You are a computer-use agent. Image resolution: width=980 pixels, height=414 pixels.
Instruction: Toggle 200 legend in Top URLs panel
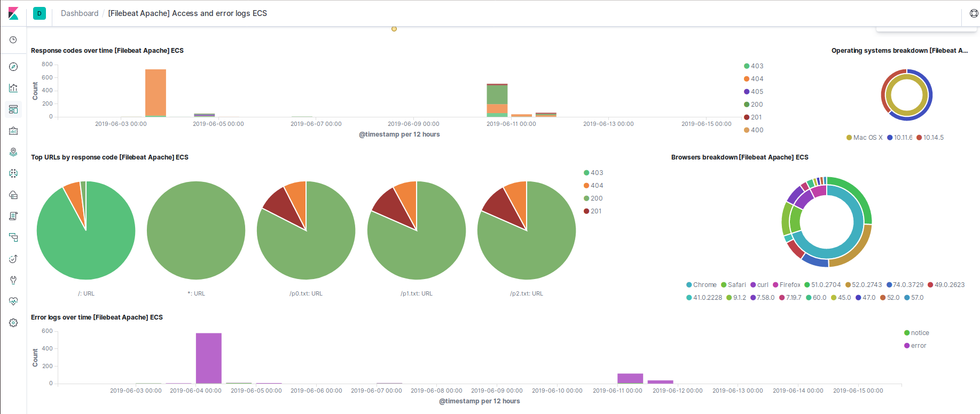coord(593,198)
